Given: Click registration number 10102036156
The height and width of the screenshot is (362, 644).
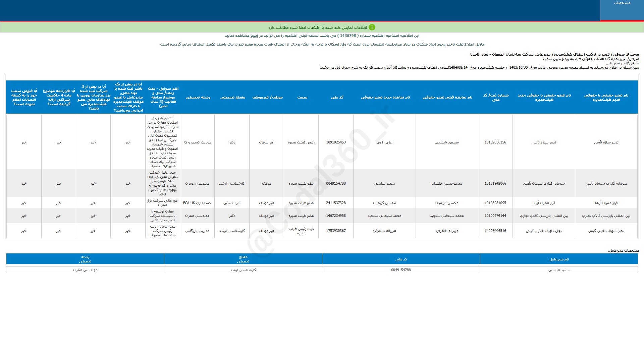Looking at the screenshot, I should [495, 142].
